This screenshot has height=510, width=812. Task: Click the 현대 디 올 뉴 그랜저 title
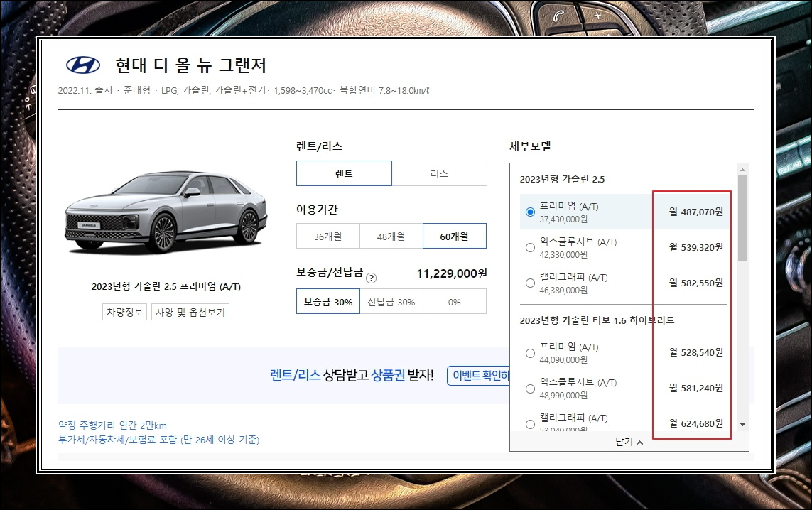pyautogui.click(x=190, y=65)
